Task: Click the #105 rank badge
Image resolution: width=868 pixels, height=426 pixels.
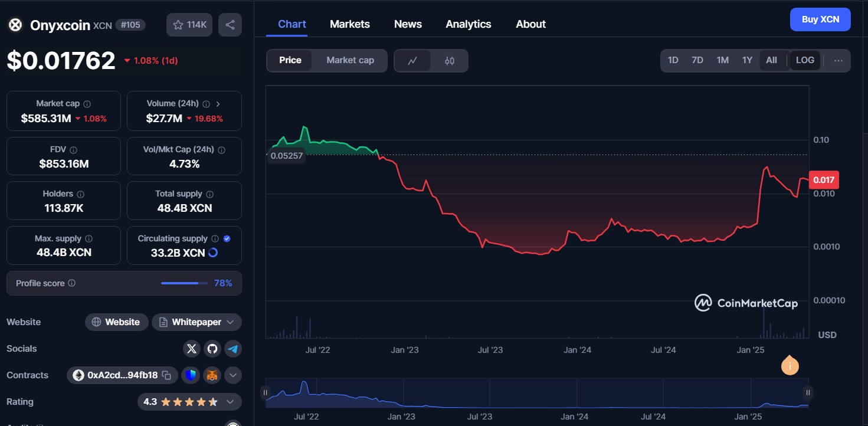Action: (x=130, y=25)
